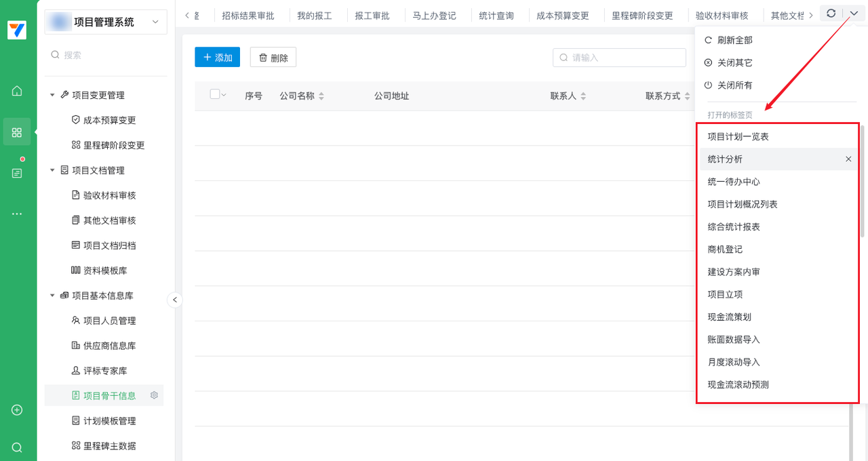This screenshot has height=461, width=868.
Task: Toggle the select-all checkbox in table header
Action: [215, 95]
